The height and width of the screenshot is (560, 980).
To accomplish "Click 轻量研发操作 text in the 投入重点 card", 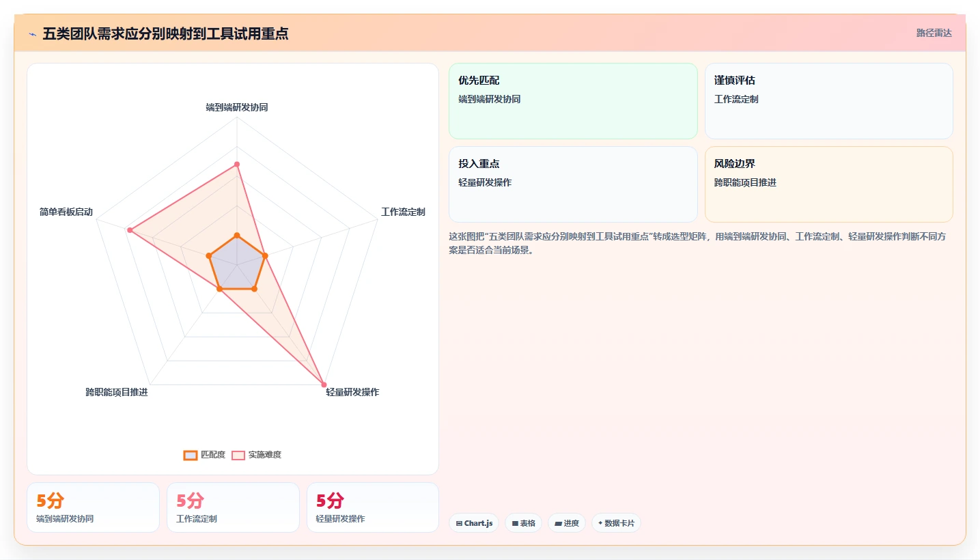I will [x=485, y=182].
